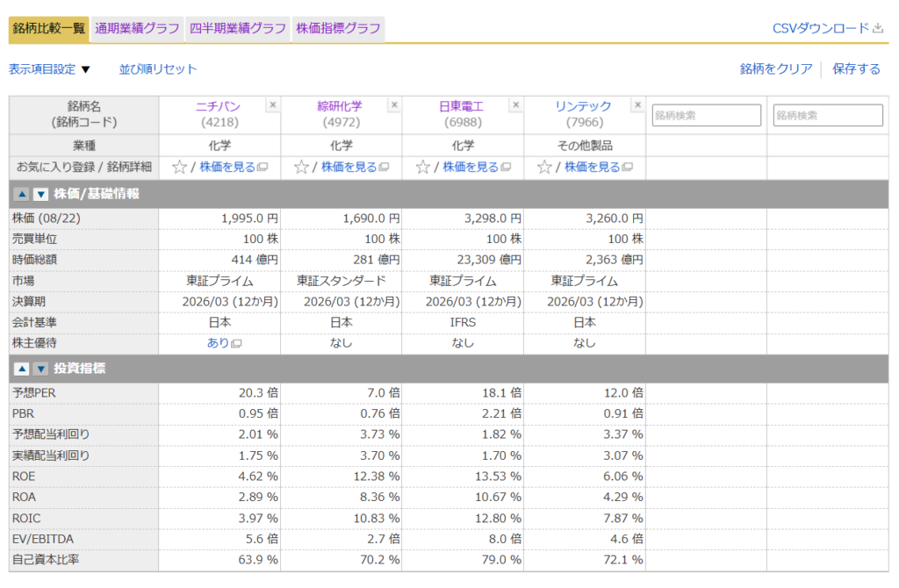
Task: Click 銘柄をクリア link
Action: point(776,69)
